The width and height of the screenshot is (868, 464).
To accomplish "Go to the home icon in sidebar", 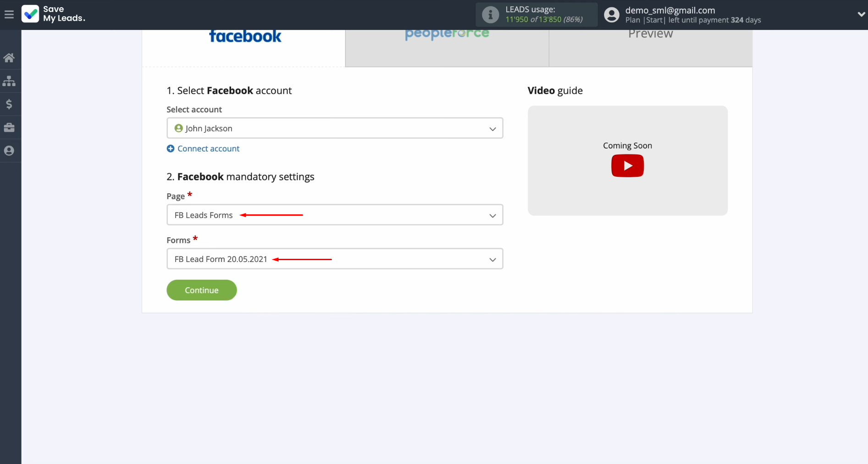I will (9, 58).
